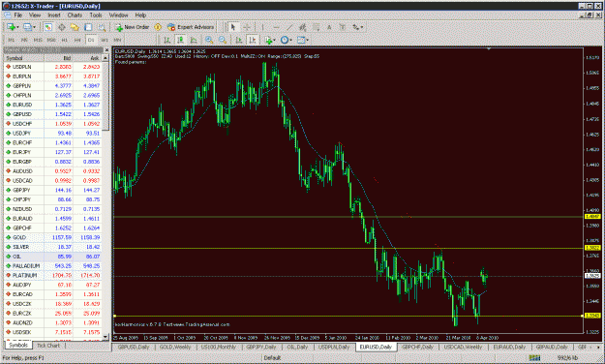Switch to the Symbols tab
The image size is (605, 364).
click(x=18, y=345)
